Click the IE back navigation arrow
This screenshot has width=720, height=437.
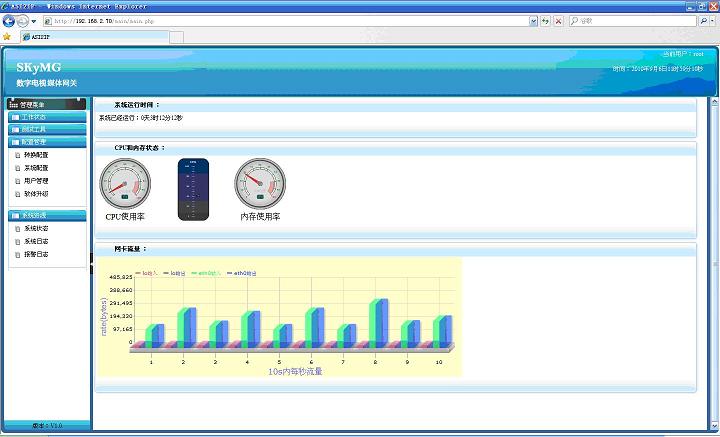(10, 20)
